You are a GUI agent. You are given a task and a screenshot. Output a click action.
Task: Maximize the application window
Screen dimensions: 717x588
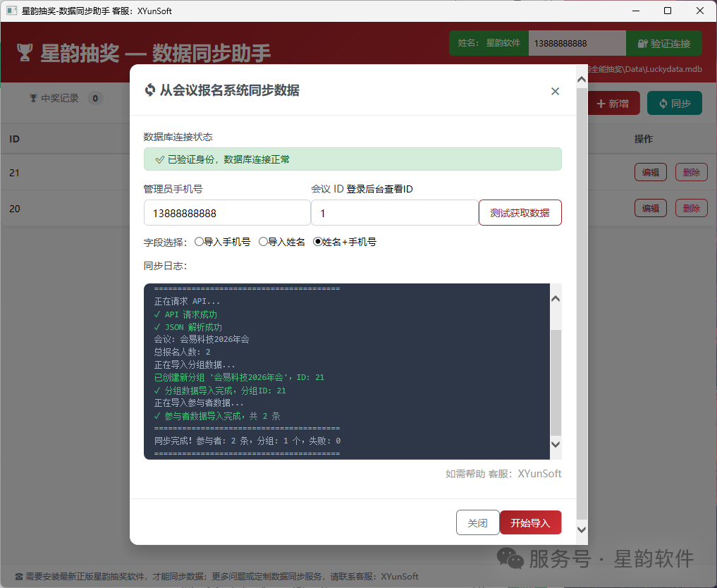[x=668, y=11]
